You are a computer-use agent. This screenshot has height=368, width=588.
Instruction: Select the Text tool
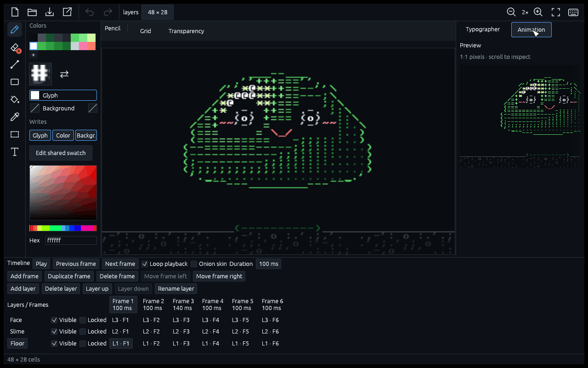(x=15, y=152)
